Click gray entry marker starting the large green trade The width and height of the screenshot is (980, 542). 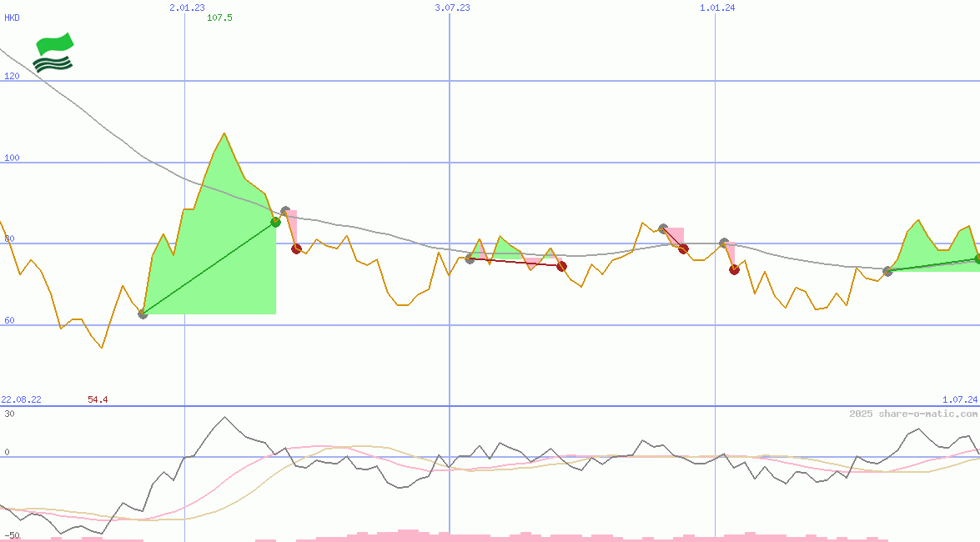point(143,314)
